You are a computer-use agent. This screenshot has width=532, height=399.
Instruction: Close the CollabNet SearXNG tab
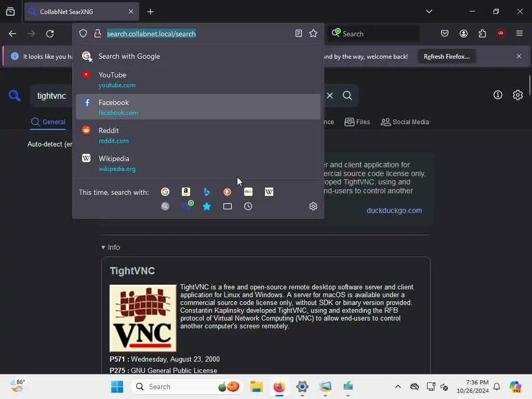coord(131,11)
